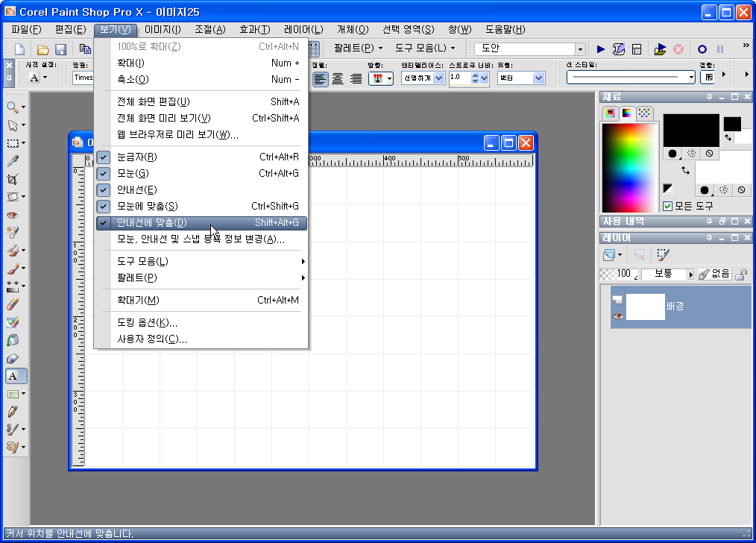This screenshot has height=543, width=756.
Task: Select the Dropper eyedropper tool
Action: coord(13,161)
